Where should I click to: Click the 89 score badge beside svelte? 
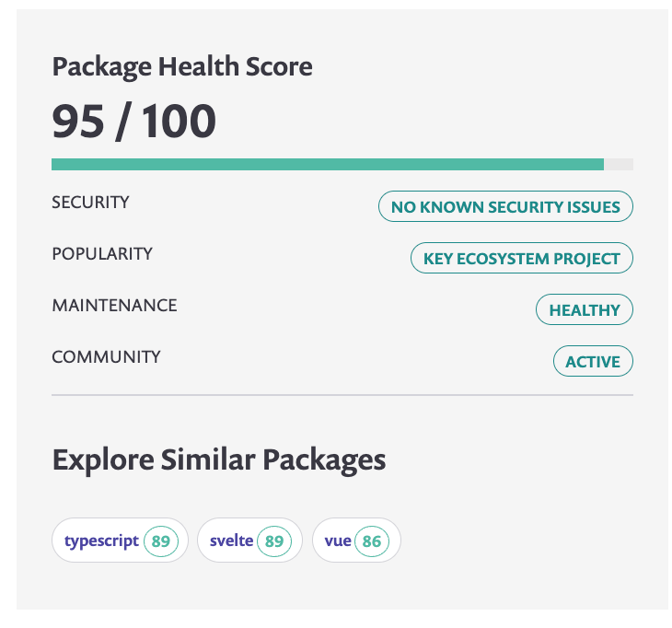coord(274,541)
